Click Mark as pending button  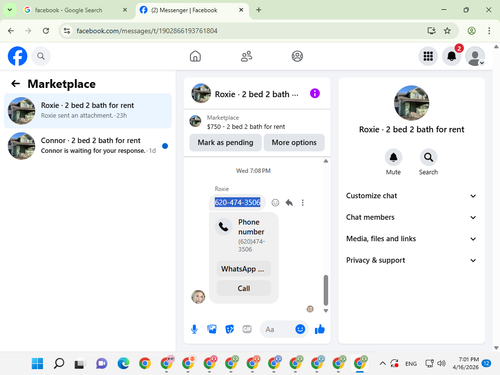225,142
